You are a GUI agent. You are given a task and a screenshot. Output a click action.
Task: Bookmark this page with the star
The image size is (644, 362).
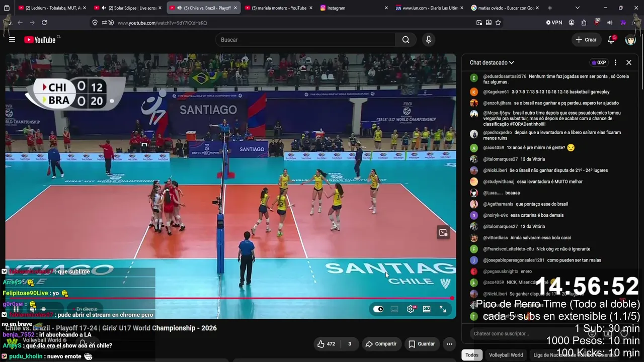coord(498,23)
